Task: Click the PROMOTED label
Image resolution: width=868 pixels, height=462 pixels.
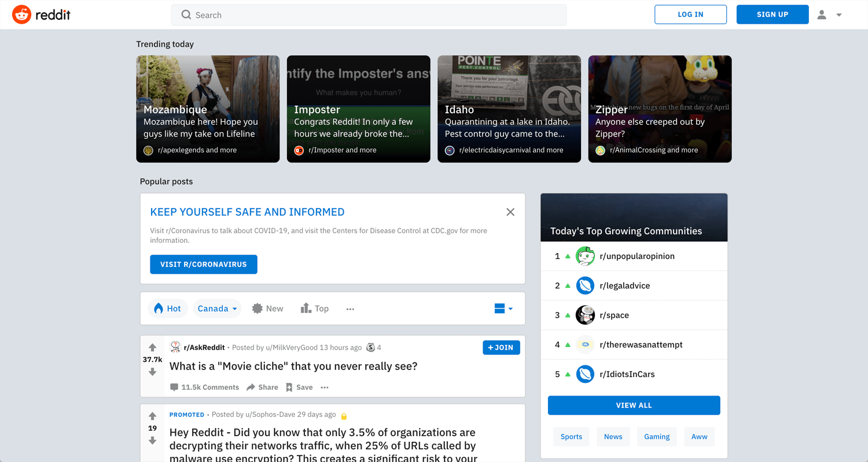Action: coord(187,415)
